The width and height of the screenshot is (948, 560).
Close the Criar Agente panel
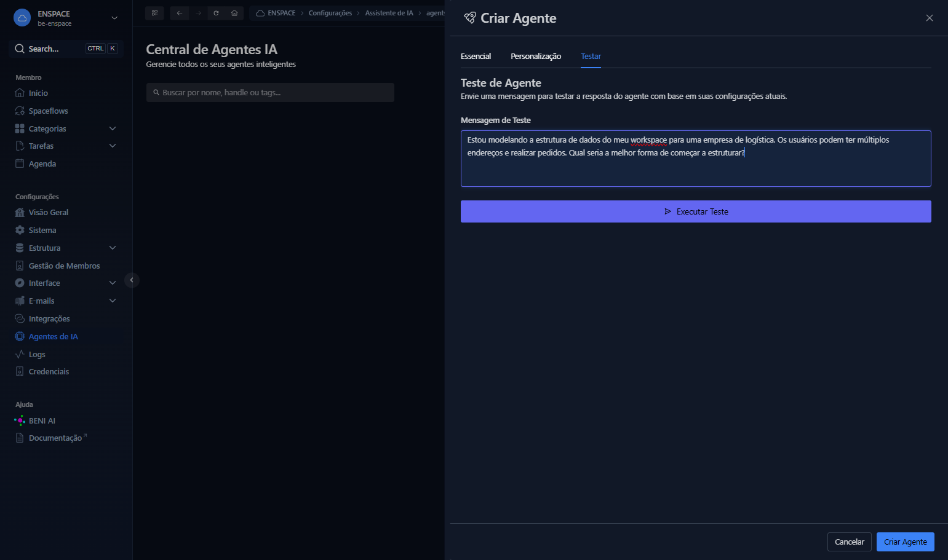click(x=930, y=18)
